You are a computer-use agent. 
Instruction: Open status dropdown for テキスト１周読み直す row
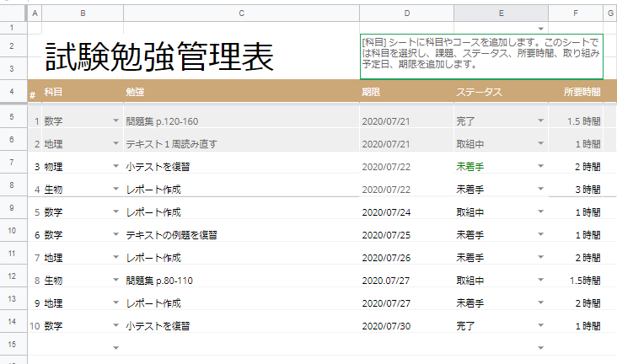[540, 143]
